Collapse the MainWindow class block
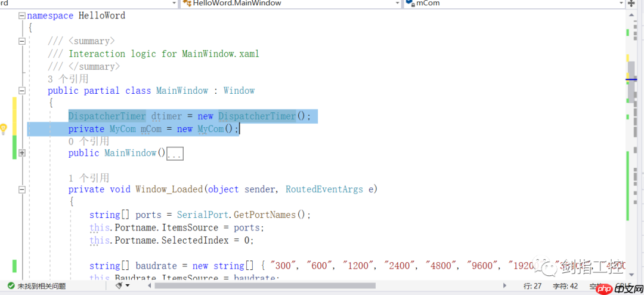This screenshot has height=295, width=644. [x=22, y=91]
